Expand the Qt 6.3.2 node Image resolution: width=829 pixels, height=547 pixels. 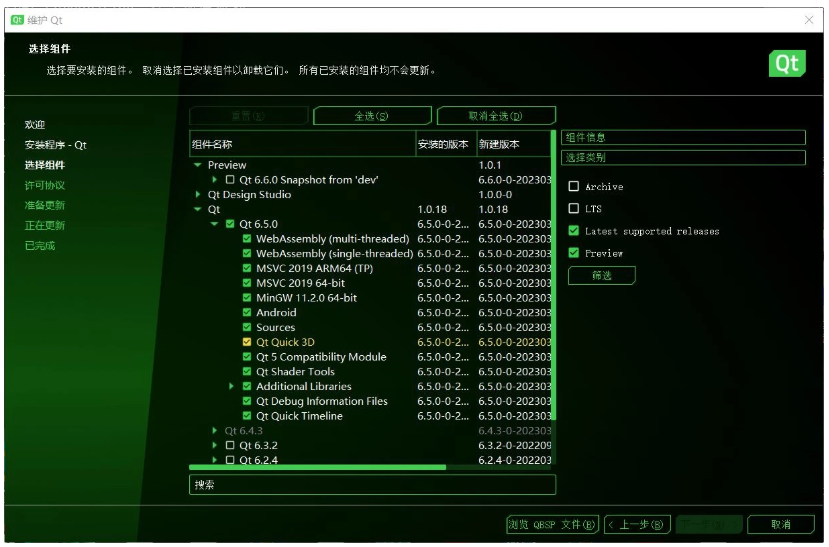tap(214, 445)
